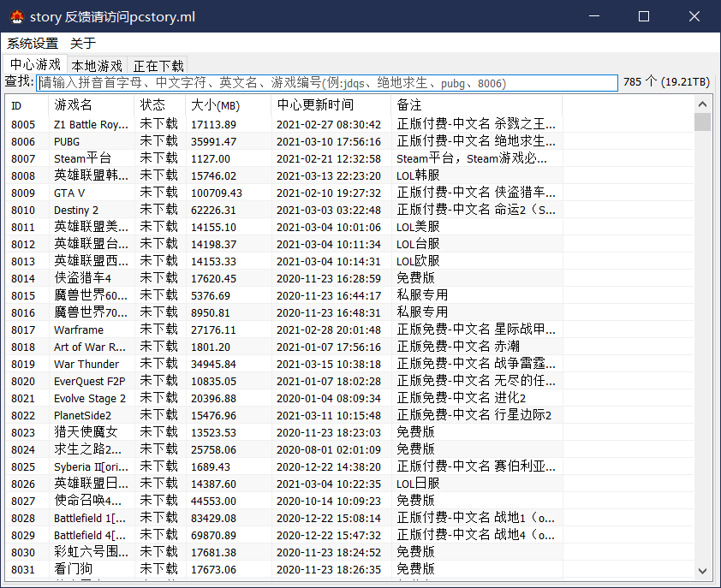This screenshot has height=588, width=721.
Task: Sort by the 游戏名 column header
Action: [x=91, y=105]
